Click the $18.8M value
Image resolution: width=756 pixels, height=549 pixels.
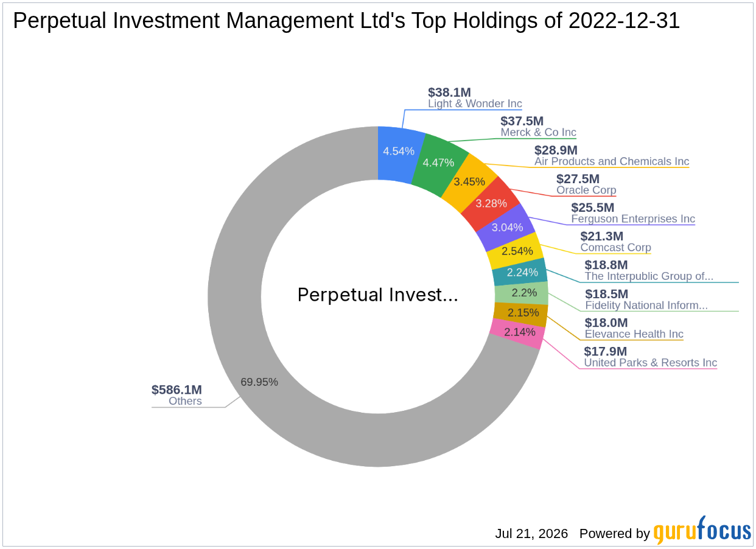[x=606, y=265]
